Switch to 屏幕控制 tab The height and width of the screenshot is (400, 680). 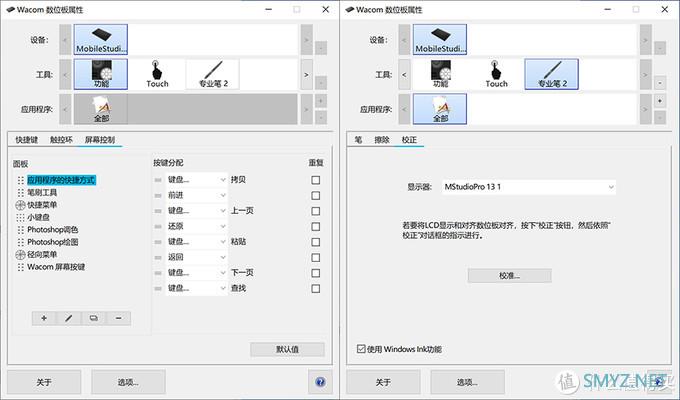point(100,140)
